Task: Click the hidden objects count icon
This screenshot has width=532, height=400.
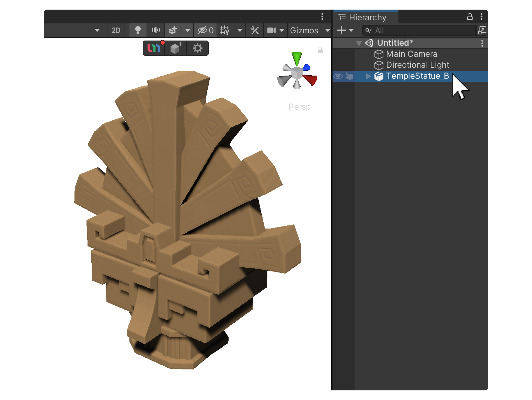Action: (205, 30)
